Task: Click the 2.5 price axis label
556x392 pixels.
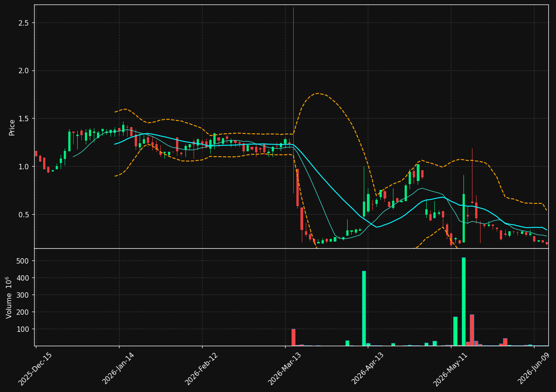Action: coord(24,23)
